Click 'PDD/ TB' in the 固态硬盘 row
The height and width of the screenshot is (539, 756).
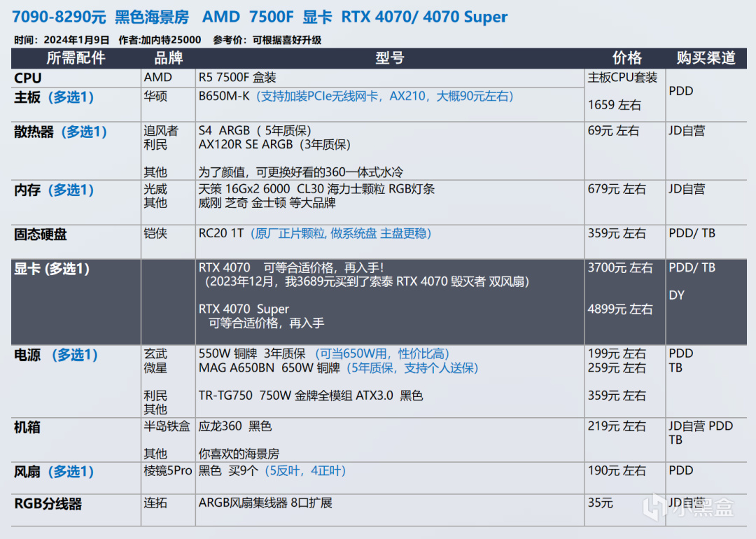(692, 233)
